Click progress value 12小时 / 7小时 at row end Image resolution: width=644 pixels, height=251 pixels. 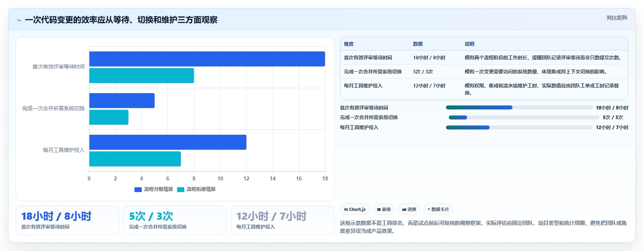click(612, 128)
